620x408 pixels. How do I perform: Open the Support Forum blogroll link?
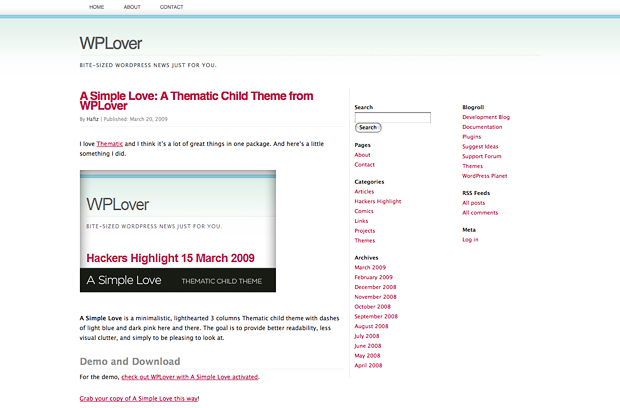[x=482, y=156]
